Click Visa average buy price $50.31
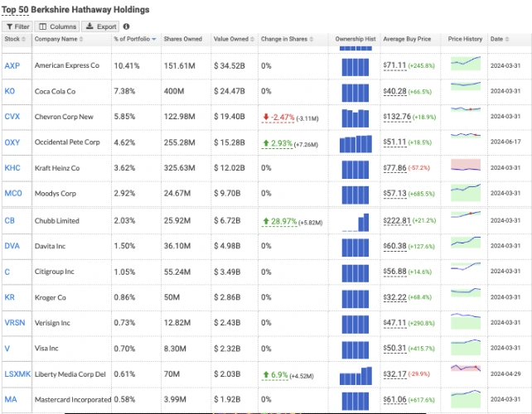The height and width of the screenshot is (414, 532). click(394, 349)
